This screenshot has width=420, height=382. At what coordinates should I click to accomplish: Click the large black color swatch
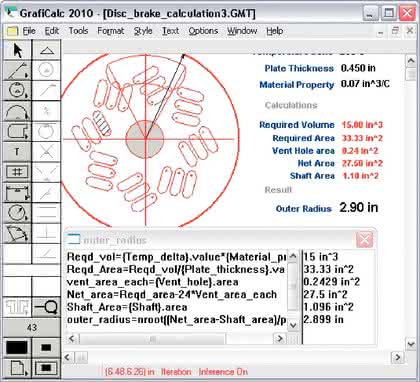click(x=17, y=348)
